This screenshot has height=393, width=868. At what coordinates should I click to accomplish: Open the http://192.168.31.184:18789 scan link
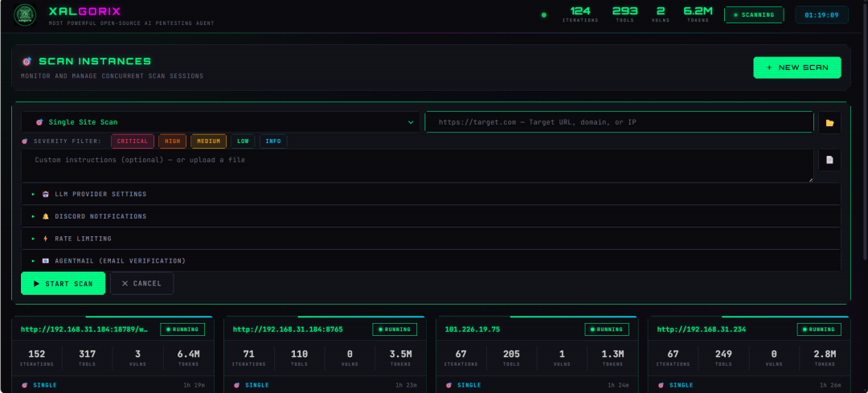click(84, 330)
